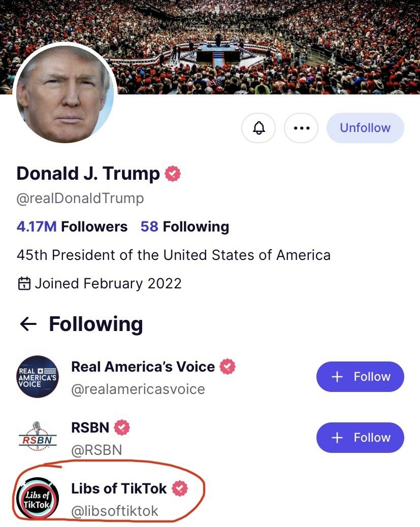Open the Libs of TikTok profile name
This screenshot has height=527, width=420.
[119, 488]
